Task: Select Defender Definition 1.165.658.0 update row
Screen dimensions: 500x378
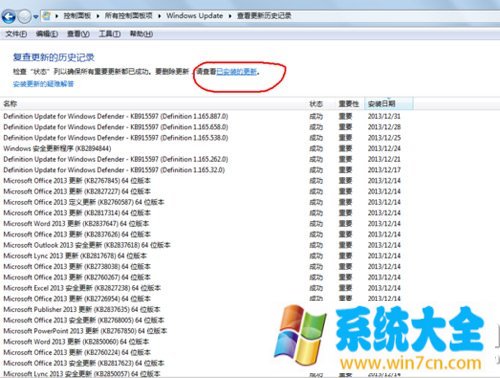Action: (202, 127)
